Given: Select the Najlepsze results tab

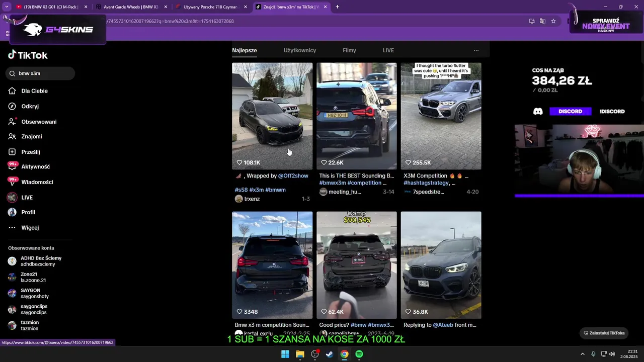Looking at the screenshot, I should [245, 50].
